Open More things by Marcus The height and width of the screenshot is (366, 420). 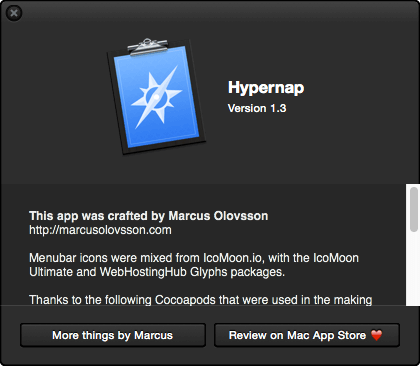(x=113, y=335)
